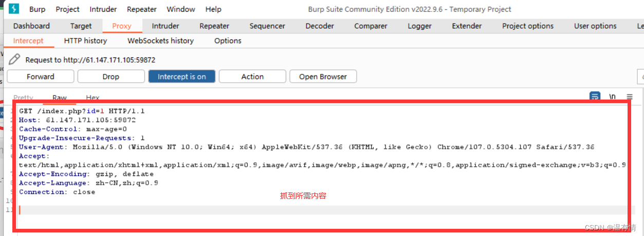Click the Open Browser button
644x236 pixels.
point(323,76)
